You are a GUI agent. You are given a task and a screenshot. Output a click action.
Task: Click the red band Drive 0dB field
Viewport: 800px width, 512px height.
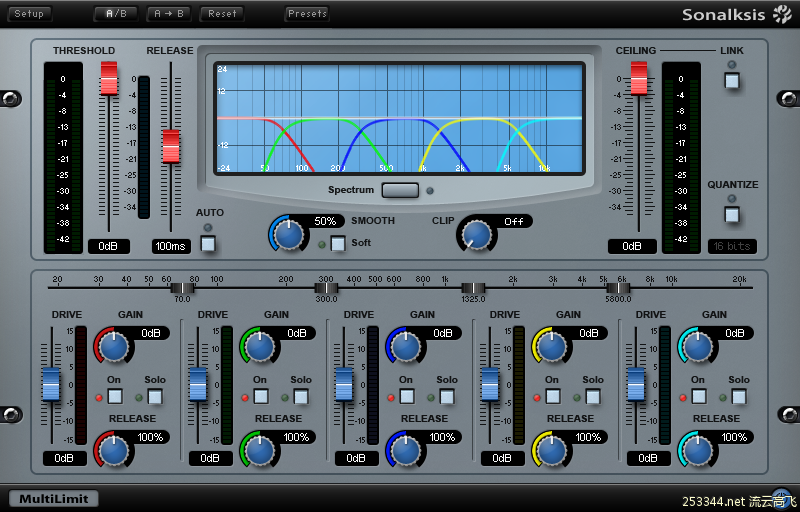click(x=64, y=458)
